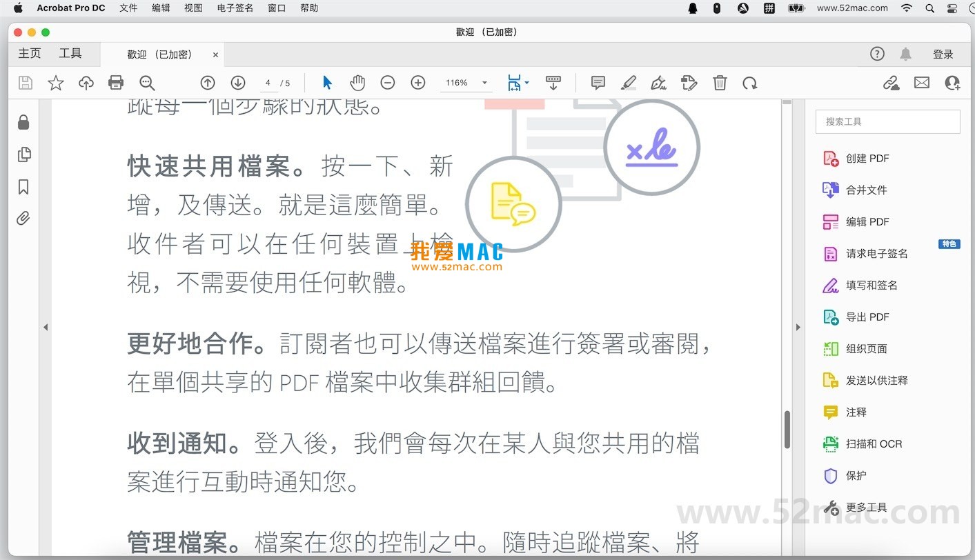
Task: Show page thumbnails panel in the left rail
Action: (x=24, y=154)
